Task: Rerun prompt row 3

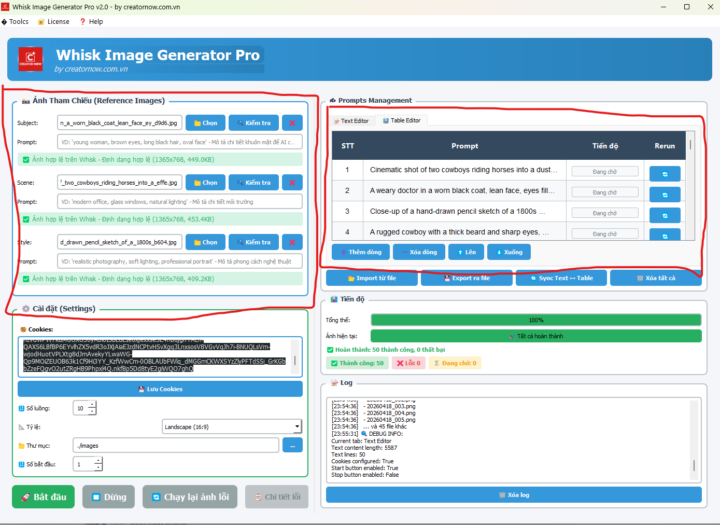Action: [664, 215]
